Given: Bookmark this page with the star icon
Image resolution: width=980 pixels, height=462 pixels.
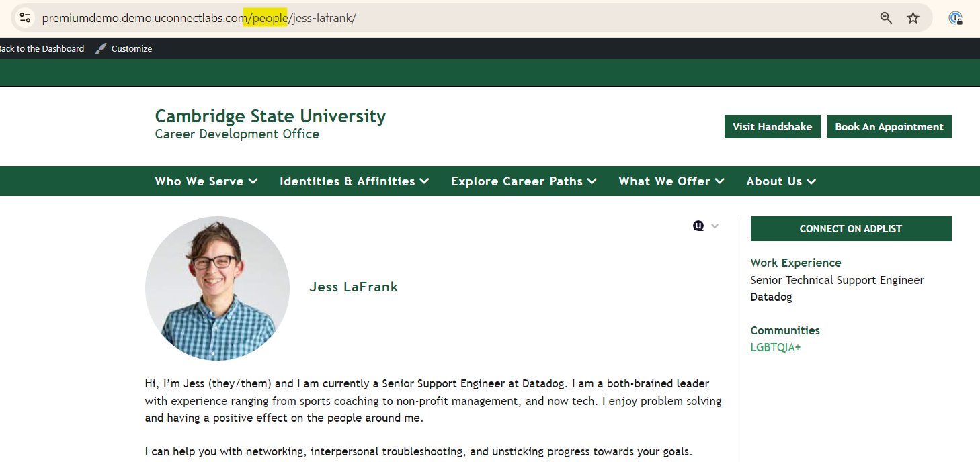Looking at the screenshot, I should click(x=913, y=18).
